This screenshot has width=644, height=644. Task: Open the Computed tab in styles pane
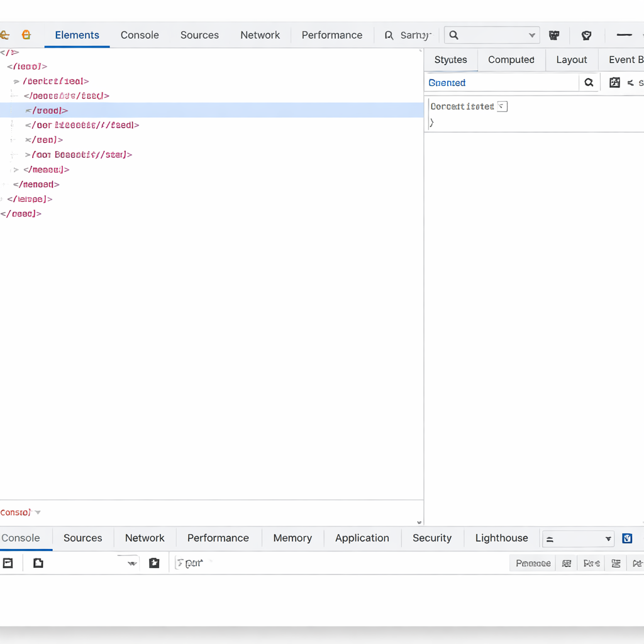pyautogui.click(x=511, y=60)
